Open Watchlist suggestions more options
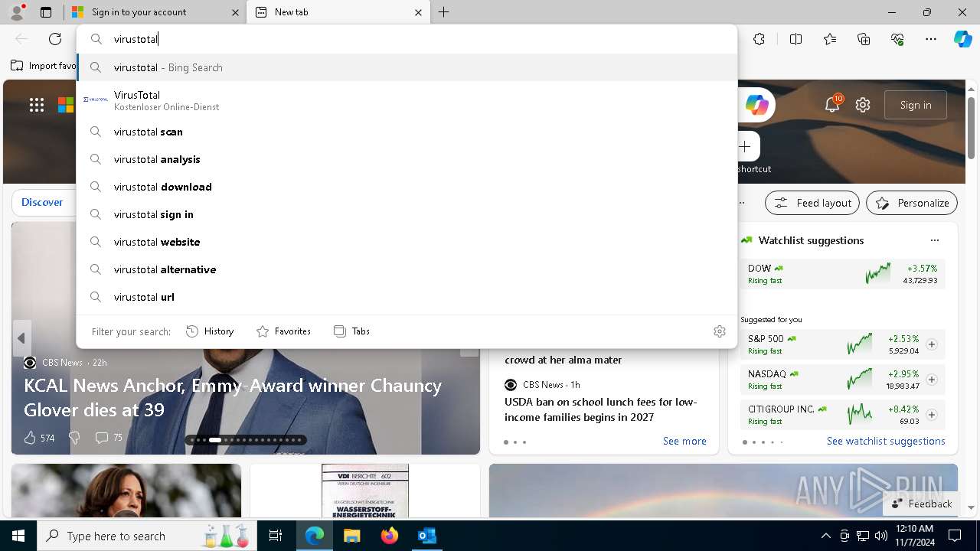 click(935, 240)
